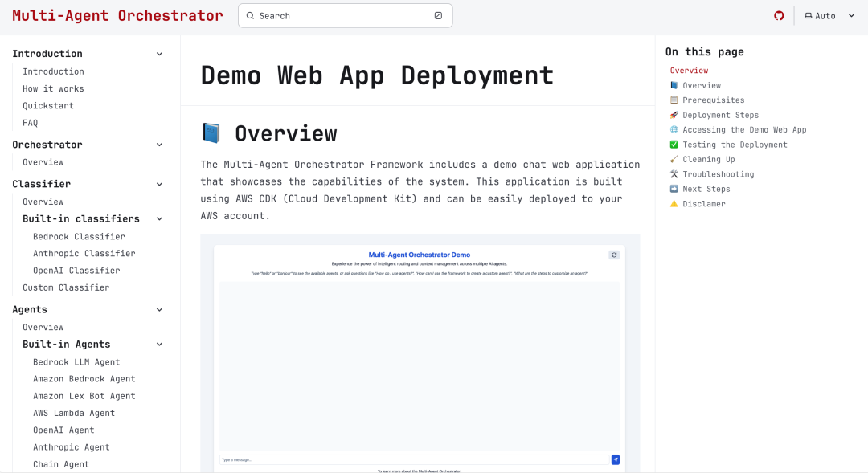Image resolution: width=868 pixels, height=473 pixels.
Task: Jump to Troubleshooting section
Action: click(x=712, y=174)
